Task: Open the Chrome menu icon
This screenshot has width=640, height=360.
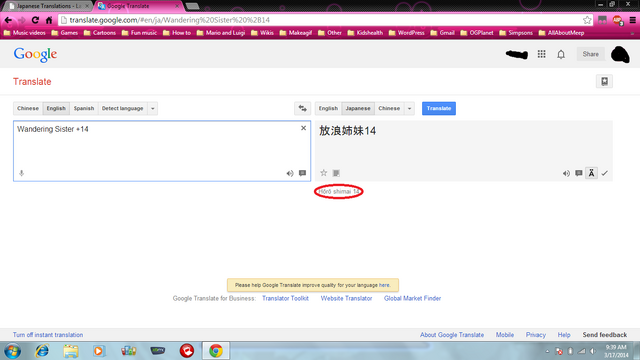Action: click(633, 20)
